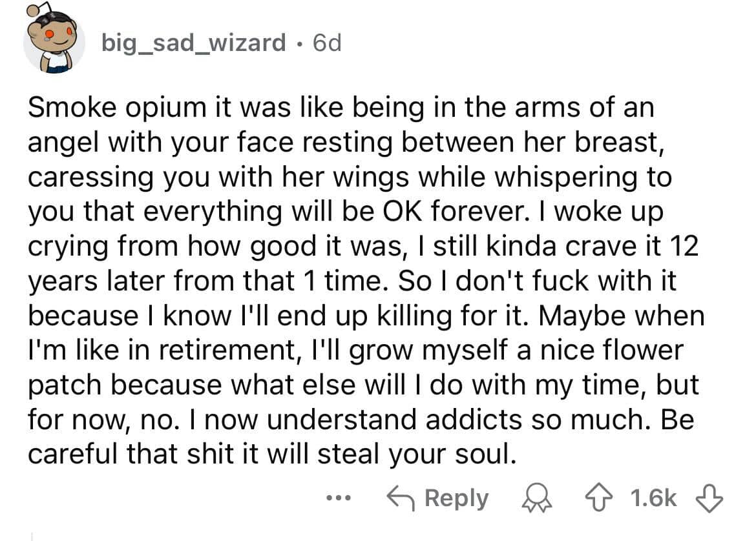Open big_sad_wizard's avatar profile picture

click(x=54, y=43)
